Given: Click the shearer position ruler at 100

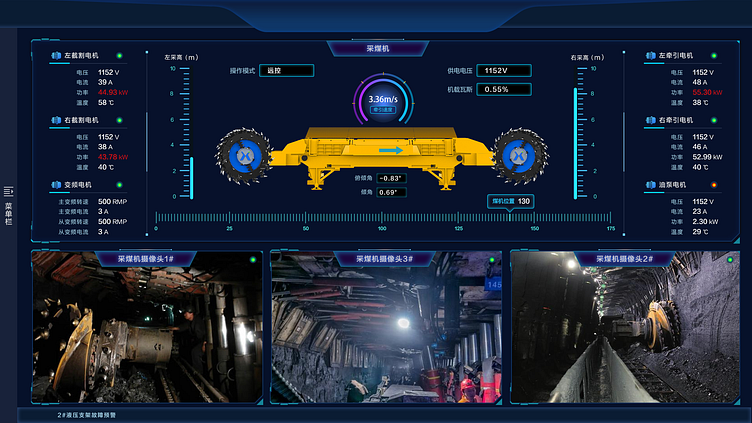Looking at the screenshot, I should (382, 218).
